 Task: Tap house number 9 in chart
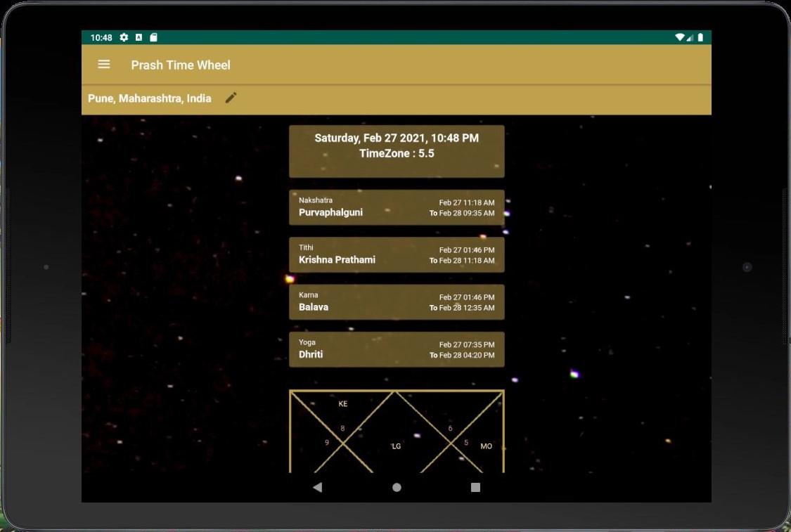[x=327, y=443]
